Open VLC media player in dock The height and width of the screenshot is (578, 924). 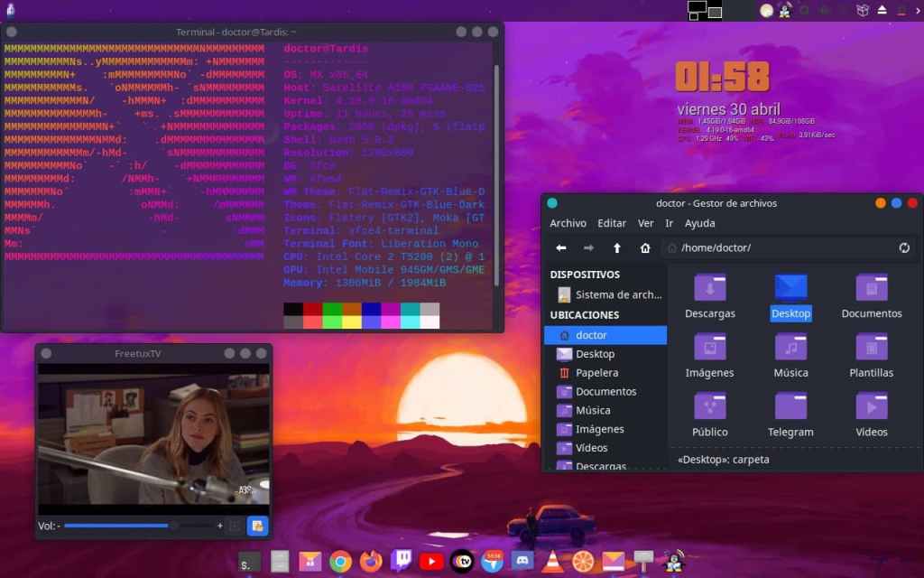(552, 563)
